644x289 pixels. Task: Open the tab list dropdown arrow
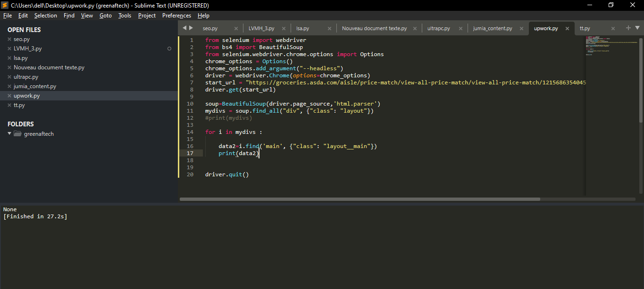tap(637, 28)
